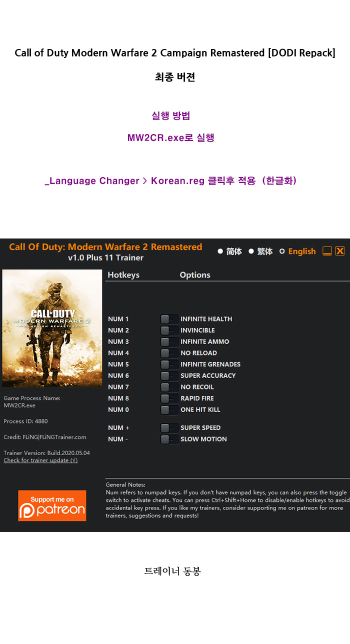This screenshot has width=350, height=644.
Task: Turn on Rapid Fire toggle
Action: point(168,398)
